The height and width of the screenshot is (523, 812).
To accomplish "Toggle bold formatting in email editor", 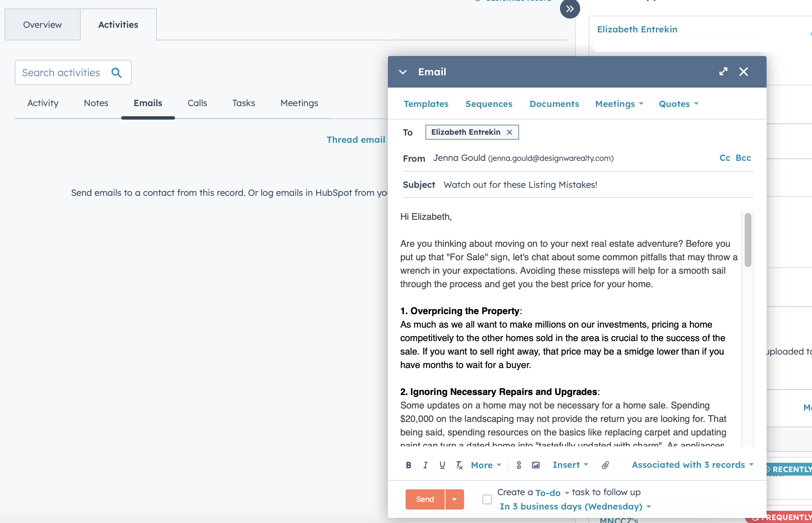I will [x=408, y=465].
